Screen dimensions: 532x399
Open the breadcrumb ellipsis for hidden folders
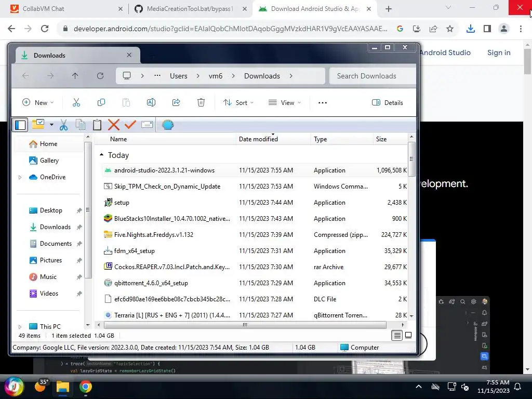[x=157, y=75]
